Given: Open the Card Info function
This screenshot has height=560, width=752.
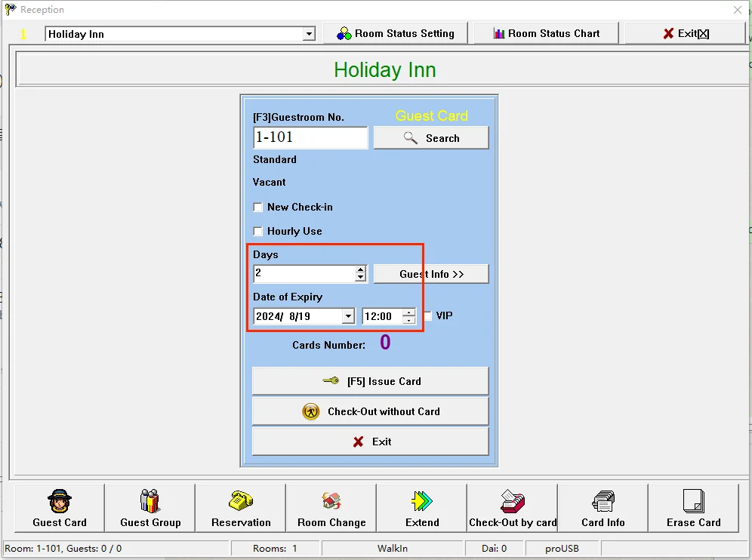Looking at the screenshot, I should tap(603, 508).
